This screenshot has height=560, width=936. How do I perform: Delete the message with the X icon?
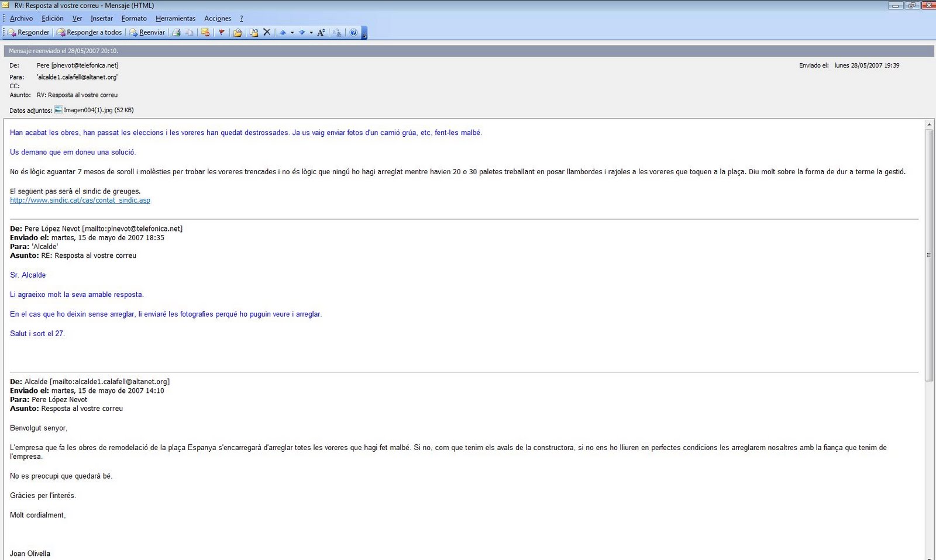[x=267, y=32]
